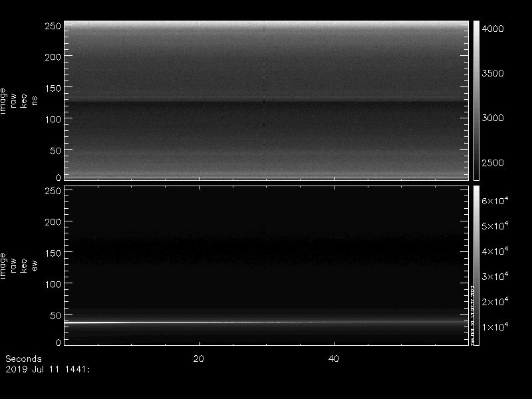Screen dimensions: 532x399
Task: Click the top plot y-axis label '100'
Action: pyautogui.click(x=53, y=120)
